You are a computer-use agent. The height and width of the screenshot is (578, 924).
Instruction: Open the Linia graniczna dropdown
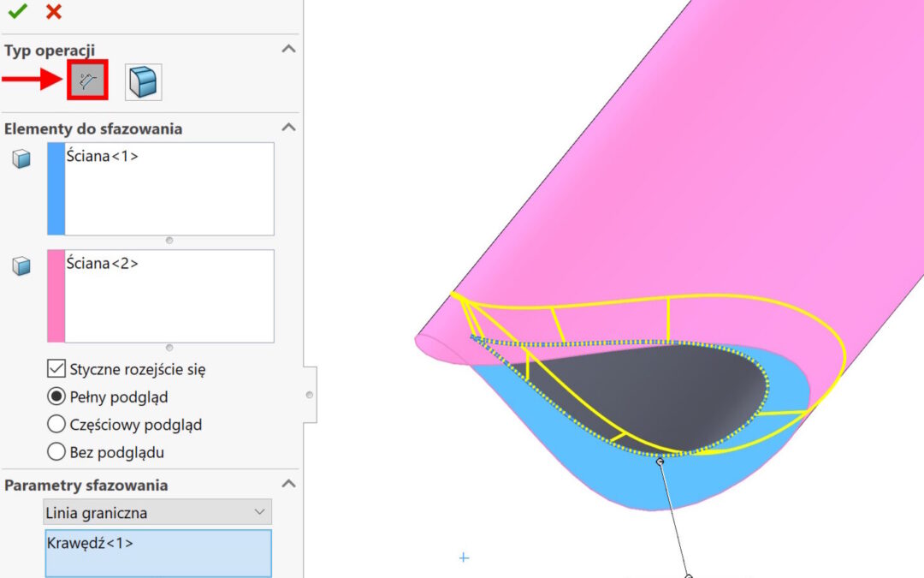click(x=157, y=513)
